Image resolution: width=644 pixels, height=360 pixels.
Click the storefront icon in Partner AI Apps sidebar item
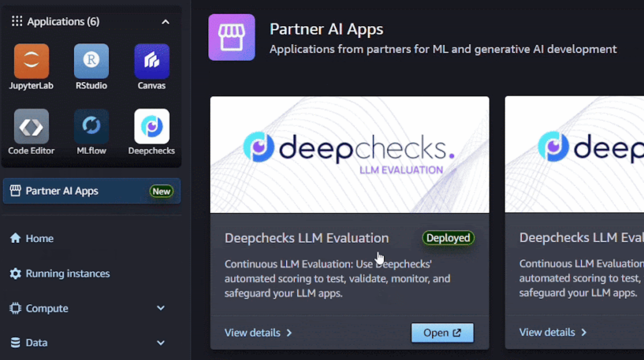click(15, 191)
